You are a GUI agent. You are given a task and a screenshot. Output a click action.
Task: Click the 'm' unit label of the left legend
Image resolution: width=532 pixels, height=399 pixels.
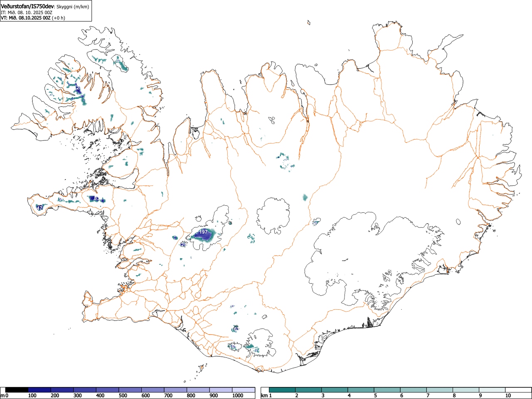(2, 396)
